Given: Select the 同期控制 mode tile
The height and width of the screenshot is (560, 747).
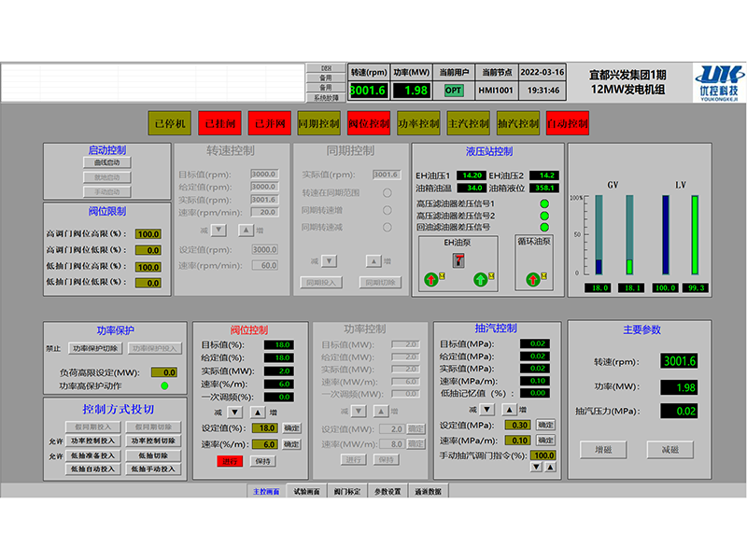Looking at the screenshot, I should click(x=318, y=123).
